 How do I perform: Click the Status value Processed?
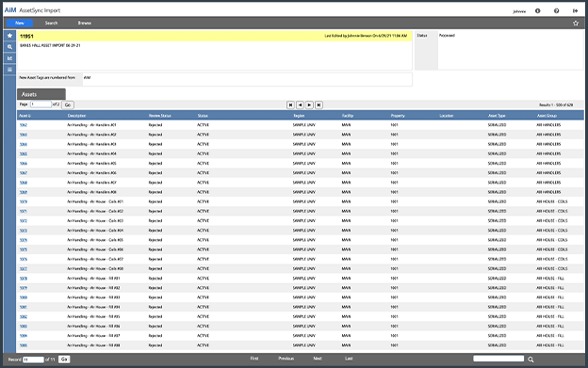click(447, 35)
